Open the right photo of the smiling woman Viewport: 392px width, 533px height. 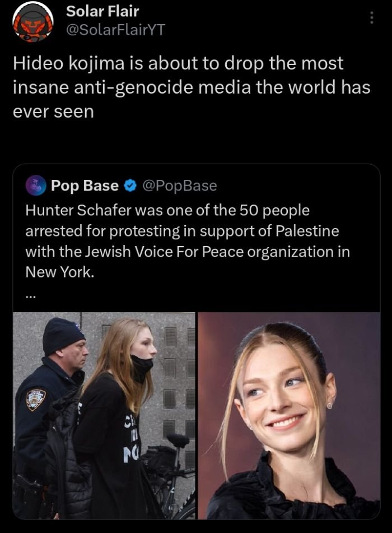(288, 415)
